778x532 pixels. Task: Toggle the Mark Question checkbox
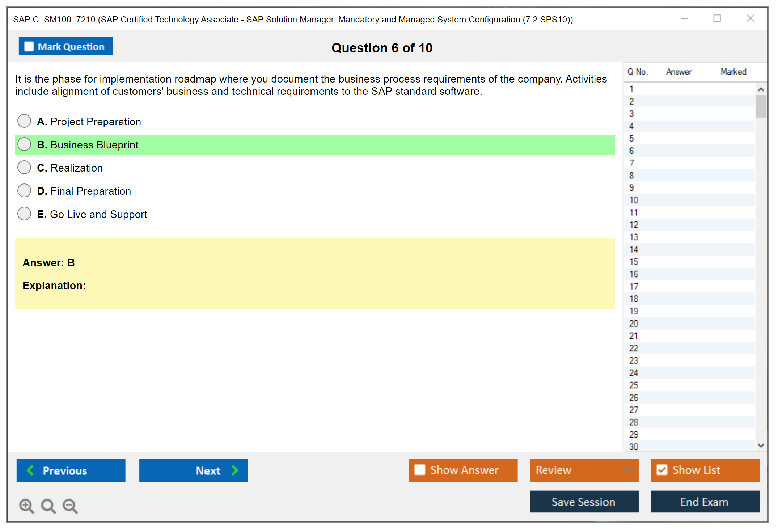[29, 47]
